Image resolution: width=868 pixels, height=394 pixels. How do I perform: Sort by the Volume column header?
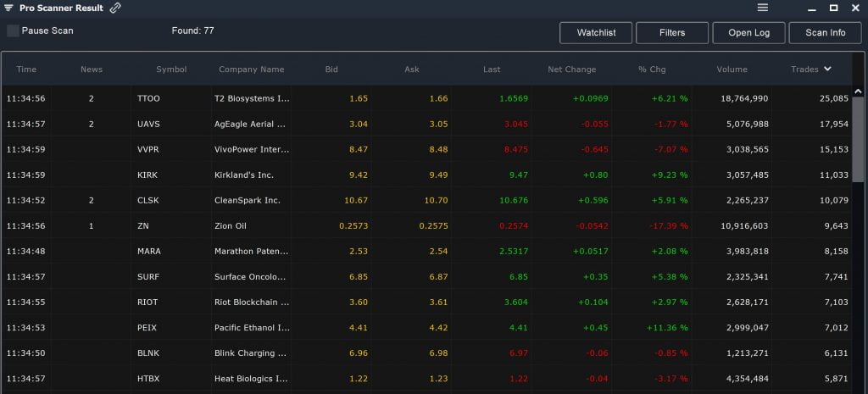[732, 69]
